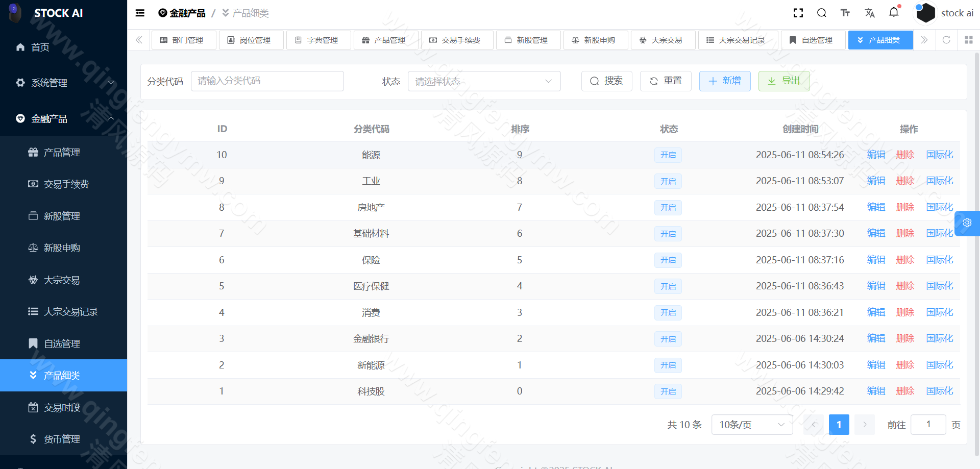Open the font size (Tt) icon
This screenshot has height=469, width=980.
point(845,13)
